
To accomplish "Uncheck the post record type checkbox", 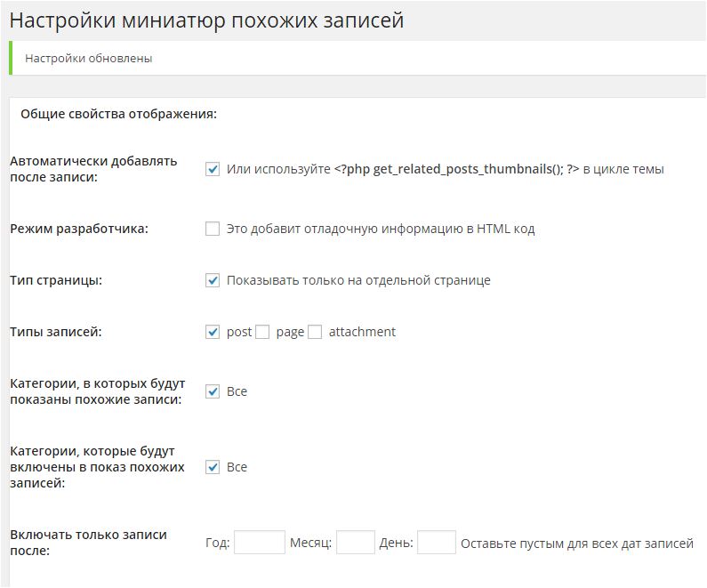I will [x=213, y=332].
